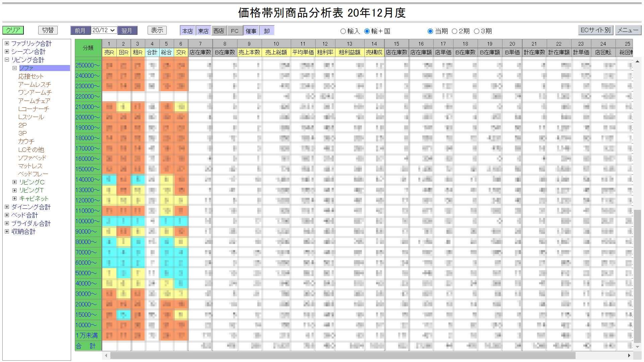
Task: Select Lコーナーチ in the tree
Action: click(34, 109)
